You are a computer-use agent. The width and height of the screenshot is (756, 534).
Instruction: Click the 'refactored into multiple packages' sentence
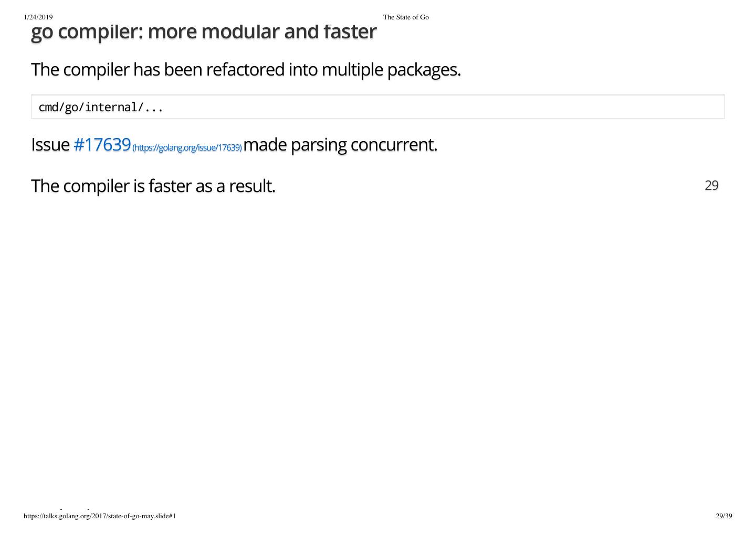pyautogui.click(x=246, y=69)
